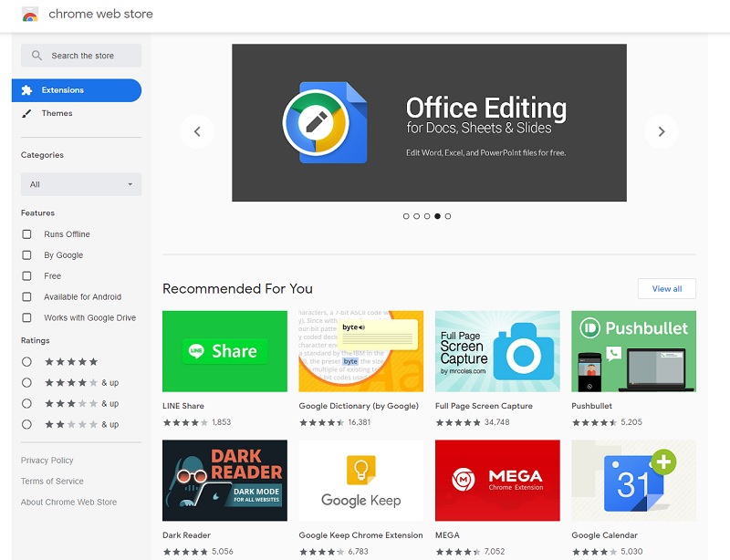The width and height of the screenshot is (730, 560).
Task: Click the 16,381 review count
Action: tap(360, 422)
